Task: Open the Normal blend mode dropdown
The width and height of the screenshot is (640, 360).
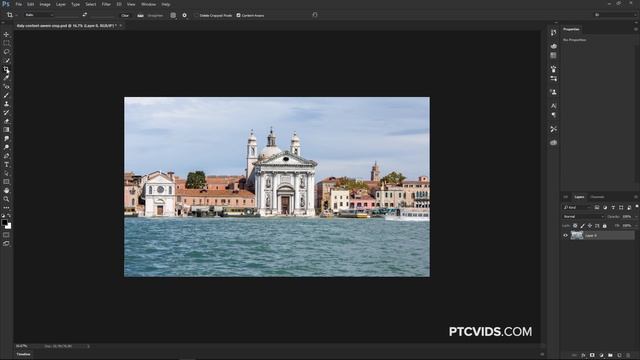Action: 583,217
